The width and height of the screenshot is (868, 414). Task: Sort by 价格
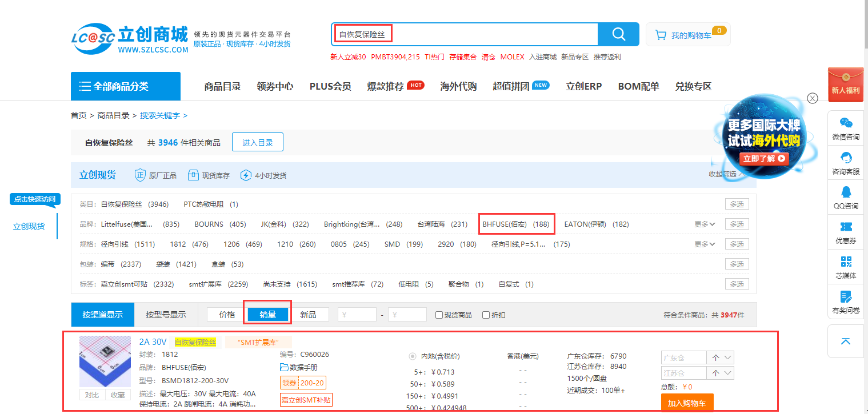coord(227,315)
